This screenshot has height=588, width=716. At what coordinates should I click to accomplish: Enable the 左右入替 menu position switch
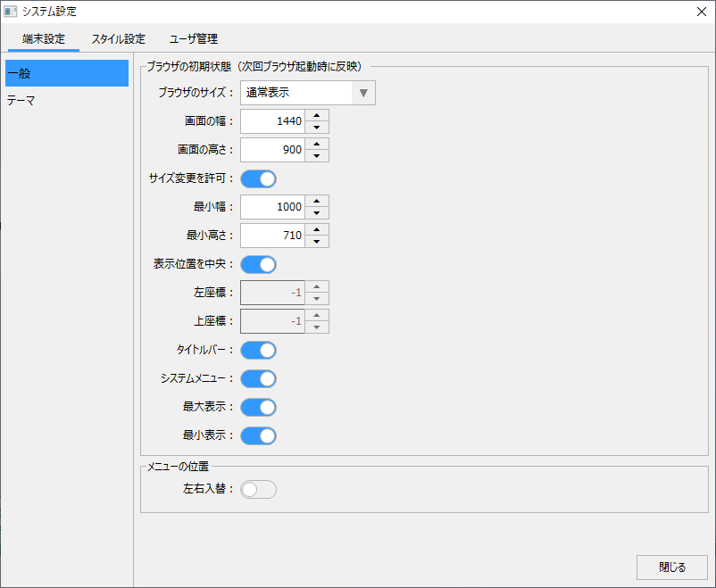258,489
